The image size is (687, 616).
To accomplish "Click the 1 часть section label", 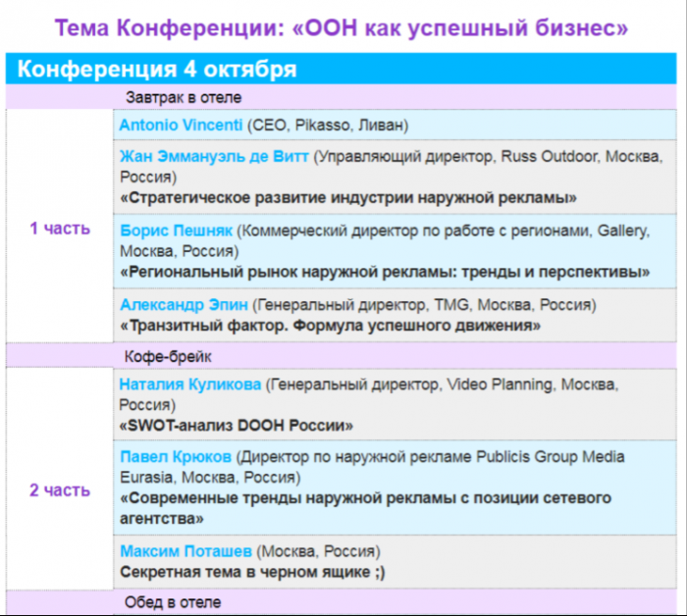I will click(60, 229).
